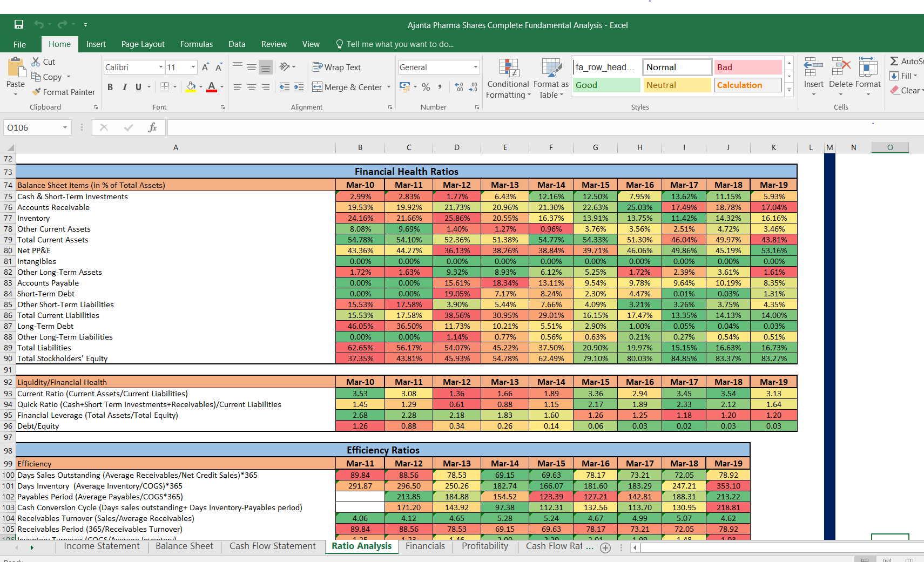Apply Percent Style format
The width and height of the screenshot is (924, 562).
(426, 87)
